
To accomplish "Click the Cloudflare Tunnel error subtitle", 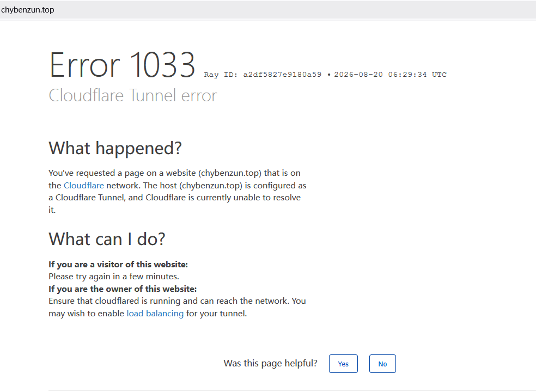I will (x=132, y=95).
